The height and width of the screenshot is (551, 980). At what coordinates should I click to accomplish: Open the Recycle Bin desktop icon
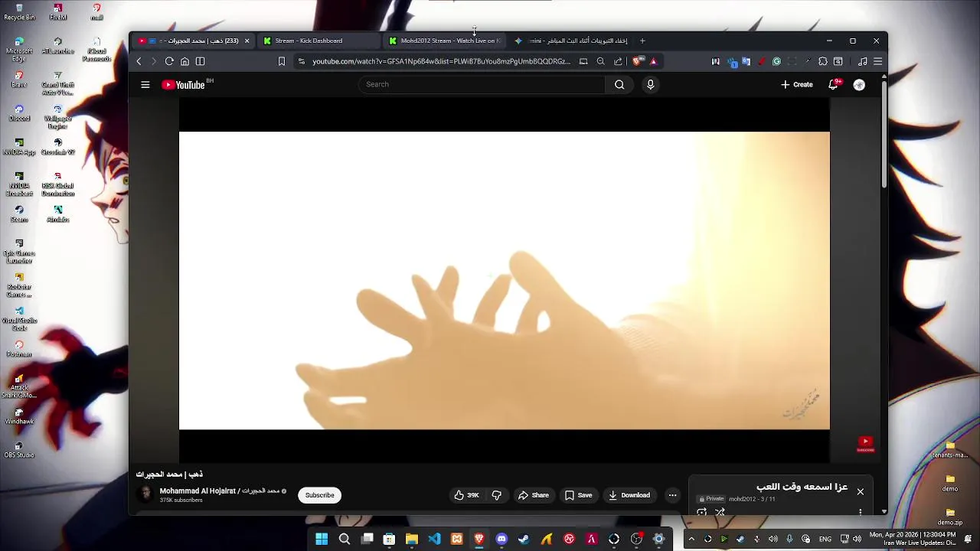pos(19,11)
